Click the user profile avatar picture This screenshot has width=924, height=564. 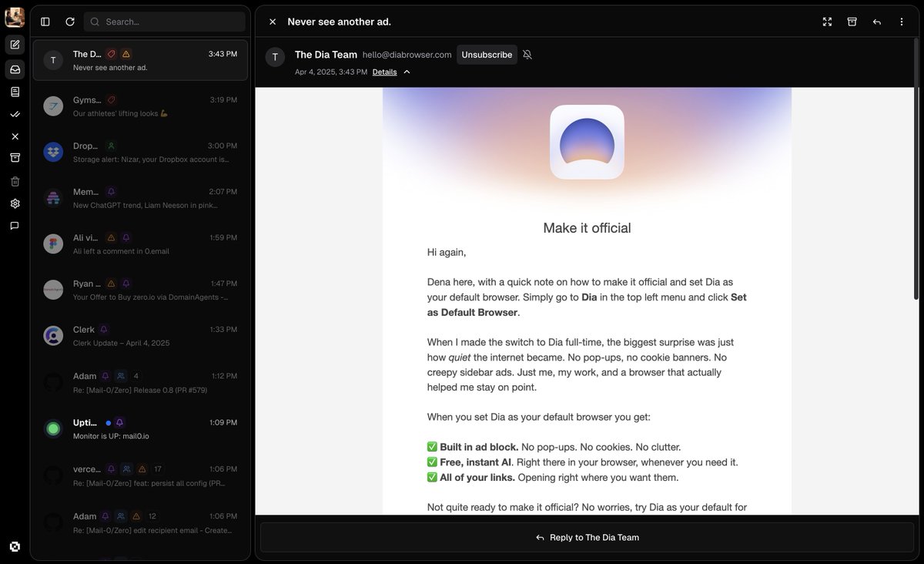click(15, 17)
